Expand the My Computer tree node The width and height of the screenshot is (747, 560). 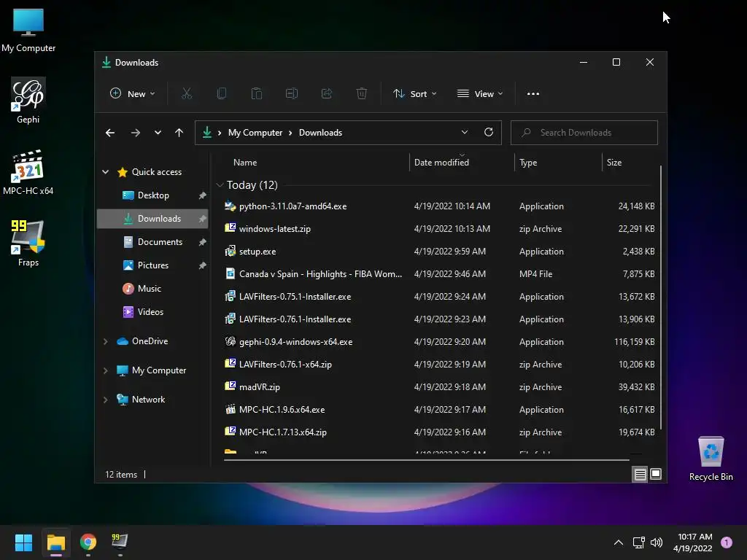(105, 370)
